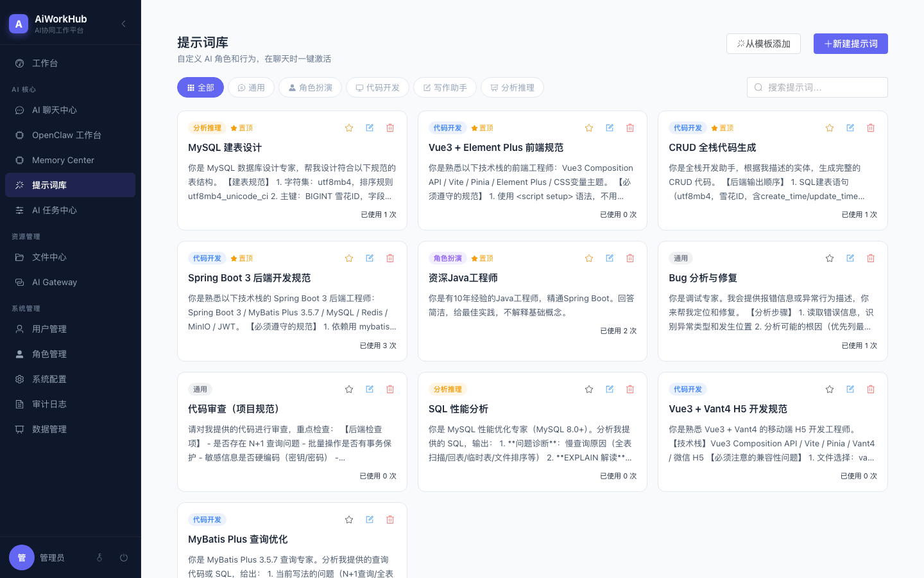
Task: Delete the Vue3 + Vant4 H5 开发规范 card
Action: [871, 389]
